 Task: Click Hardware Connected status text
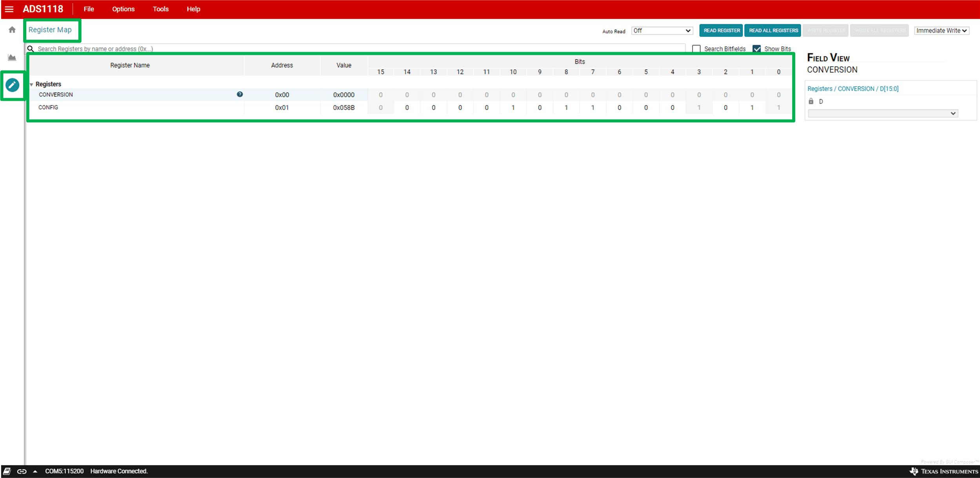(119, 471)
